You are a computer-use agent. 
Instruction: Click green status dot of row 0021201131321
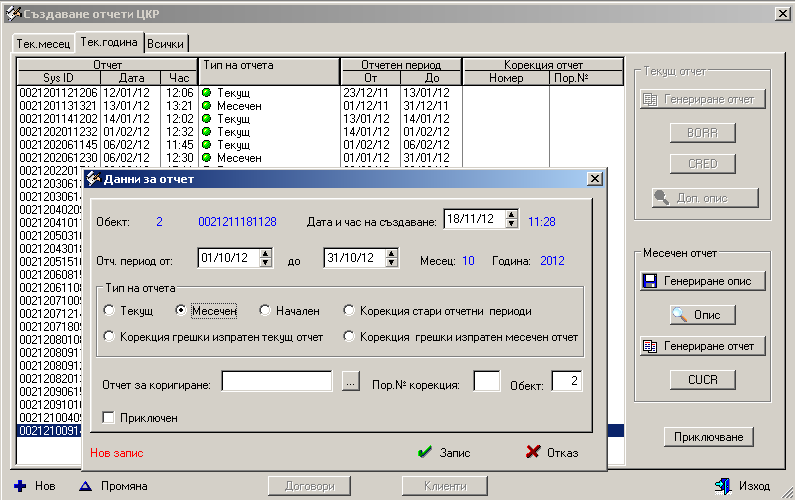point(206,106)
